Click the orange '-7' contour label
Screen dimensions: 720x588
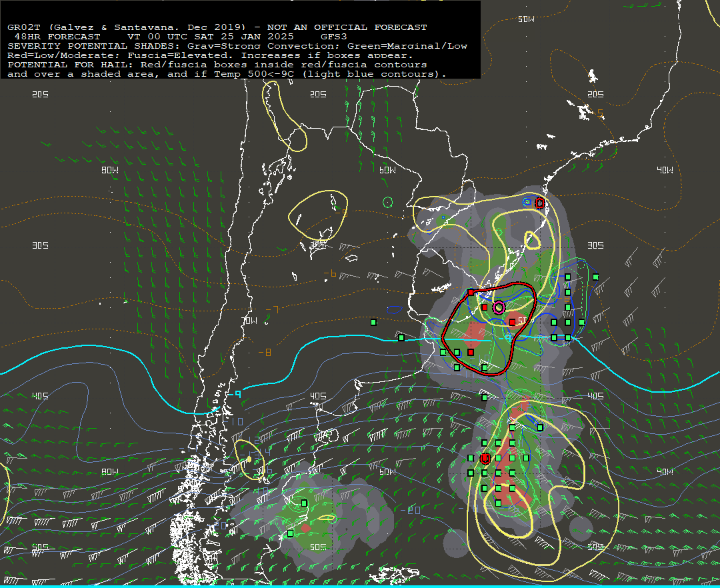pos(272,310)
